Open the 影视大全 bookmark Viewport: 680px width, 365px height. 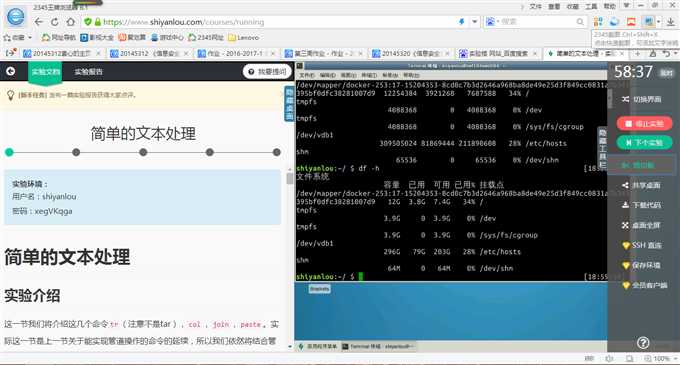click(x=97, y=38)
